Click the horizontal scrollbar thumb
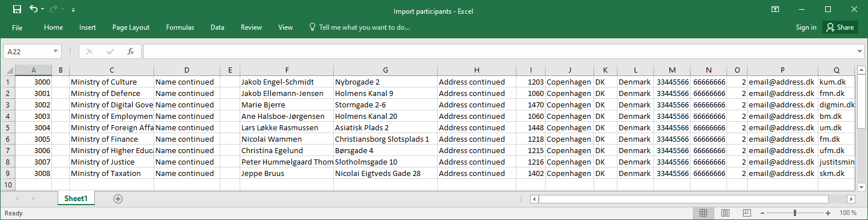The height and width of the screenshot is (220, 868). coord(683,199)
